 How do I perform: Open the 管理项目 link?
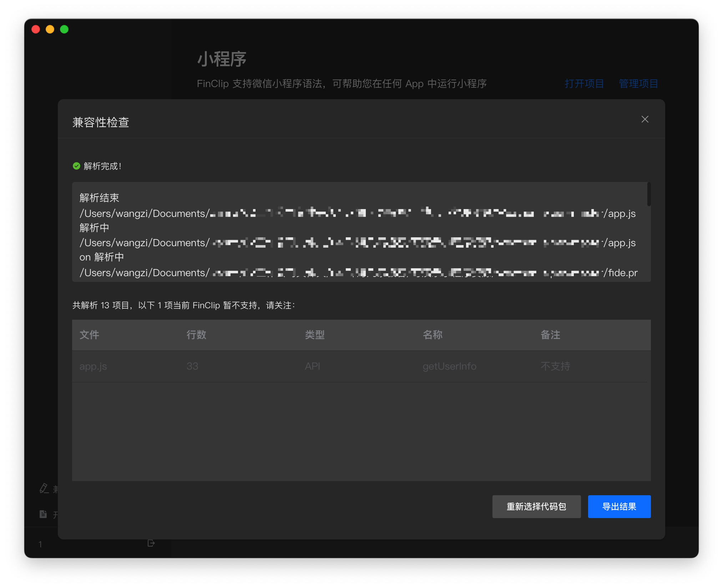pyautogui.click(x=638, y=83)
